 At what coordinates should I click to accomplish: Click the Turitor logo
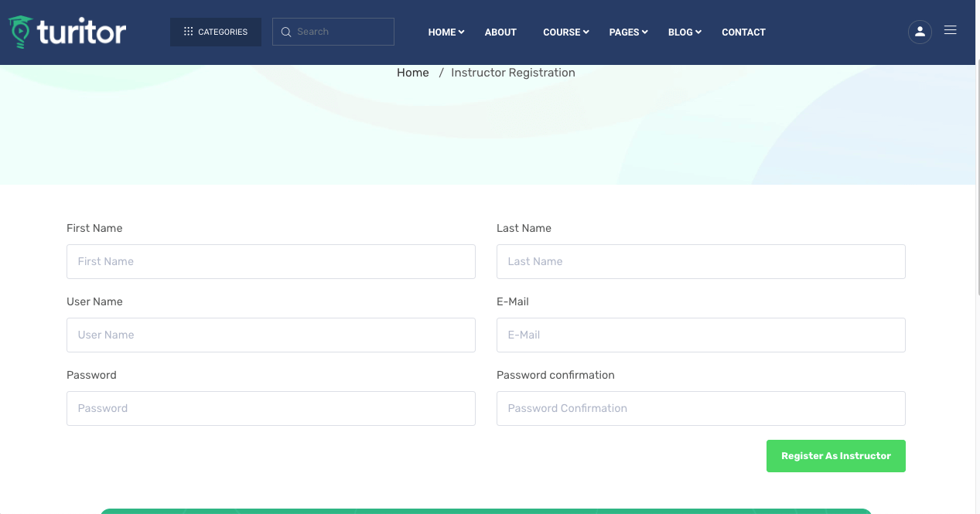point(67,32)
